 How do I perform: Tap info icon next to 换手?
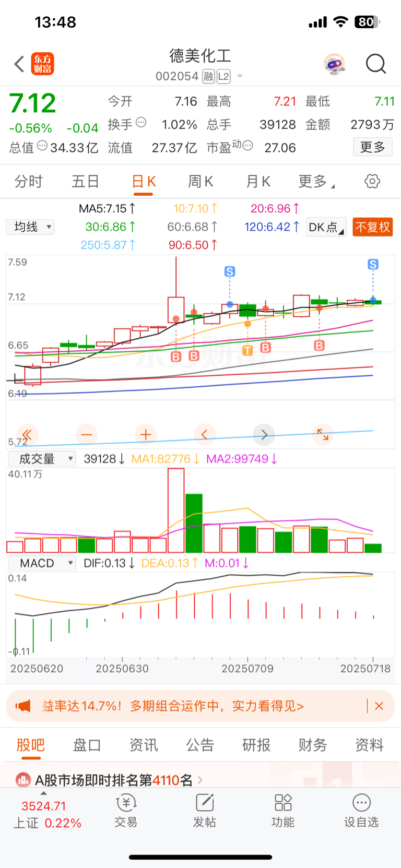(x=141, y=123)
